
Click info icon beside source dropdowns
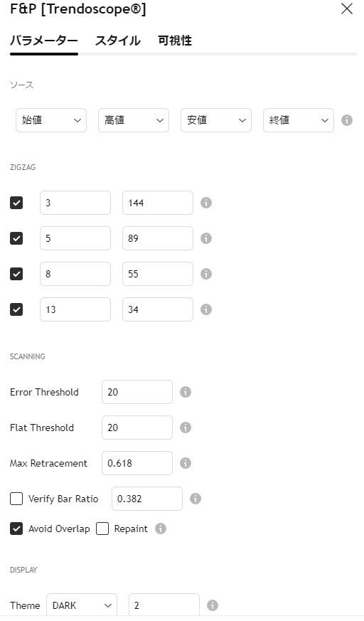(347, 120)
